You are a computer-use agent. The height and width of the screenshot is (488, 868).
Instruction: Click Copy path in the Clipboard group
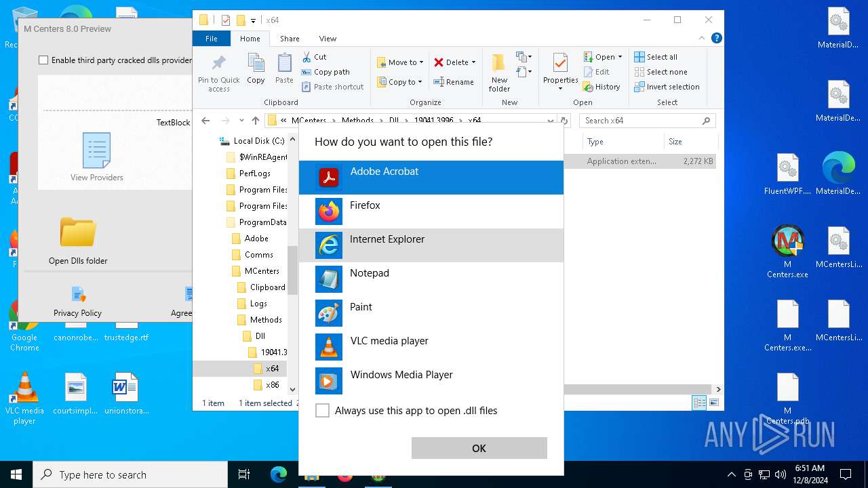[x=325, y=72]
